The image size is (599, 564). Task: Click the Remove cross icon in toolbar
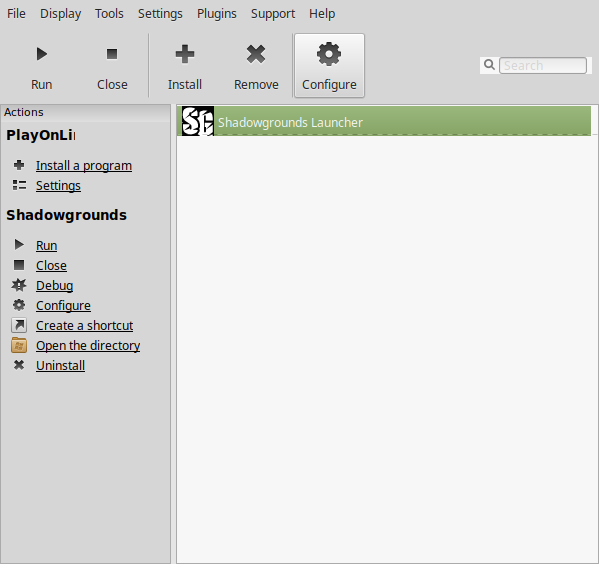click(256, 54)
